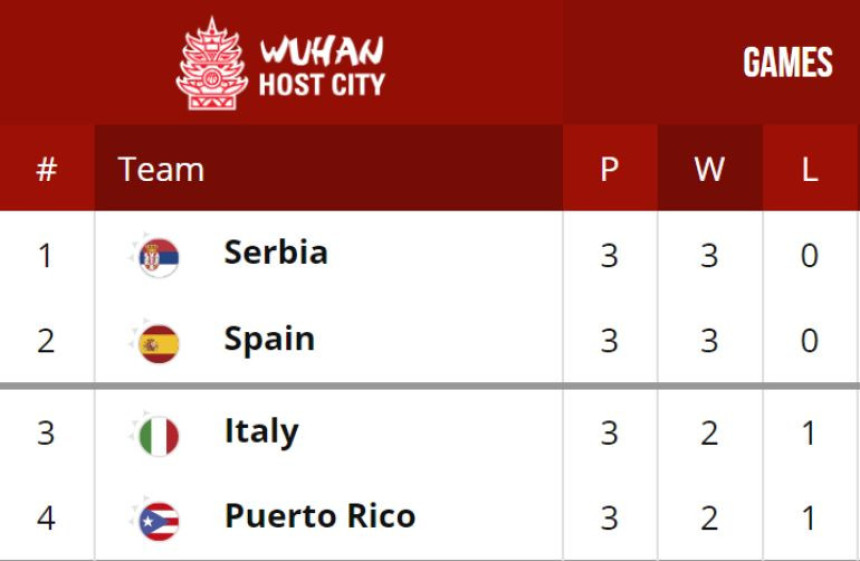Screen dimensions: 860x561
Task: Sort by the # rank column
Action: coord(47,168)
